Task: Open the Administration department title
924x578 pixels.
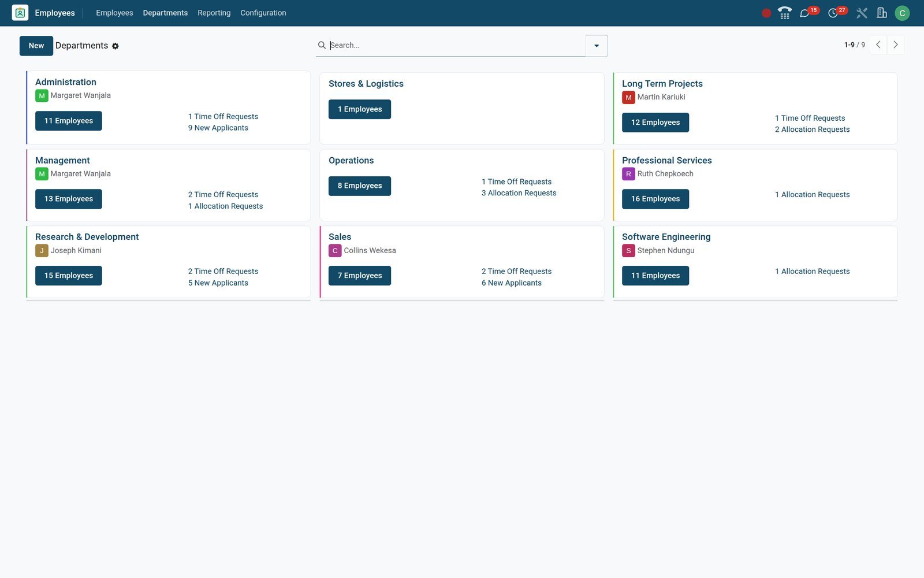Action: (x=66, y=82)
